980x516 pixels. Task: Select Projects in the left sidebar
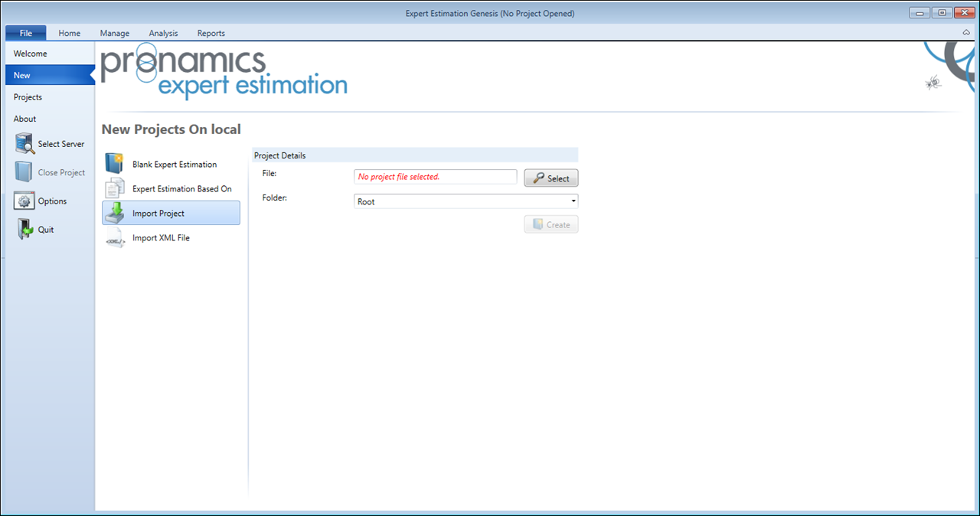[x=28, y=97]
